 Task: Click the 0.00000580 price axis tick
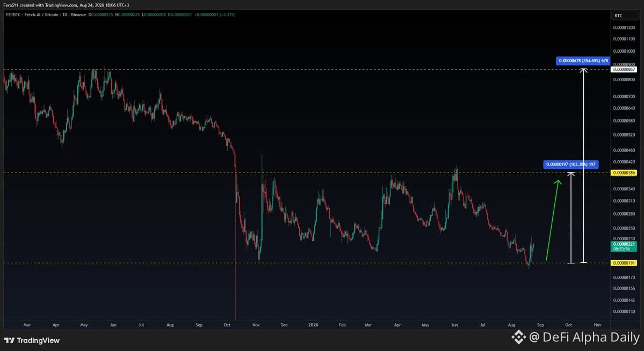click(624, 121)
